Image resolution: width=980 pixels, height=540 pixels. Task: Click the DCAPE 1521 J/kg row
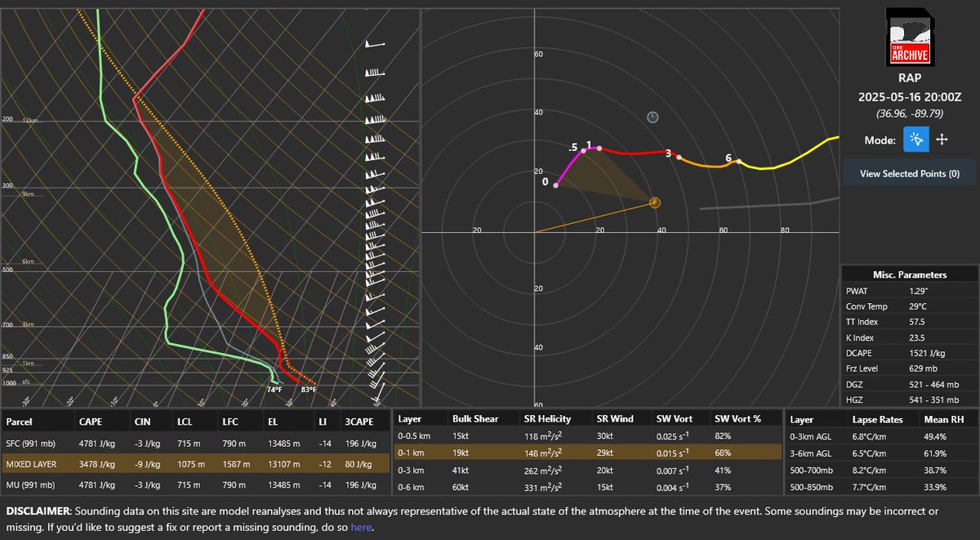909,354
